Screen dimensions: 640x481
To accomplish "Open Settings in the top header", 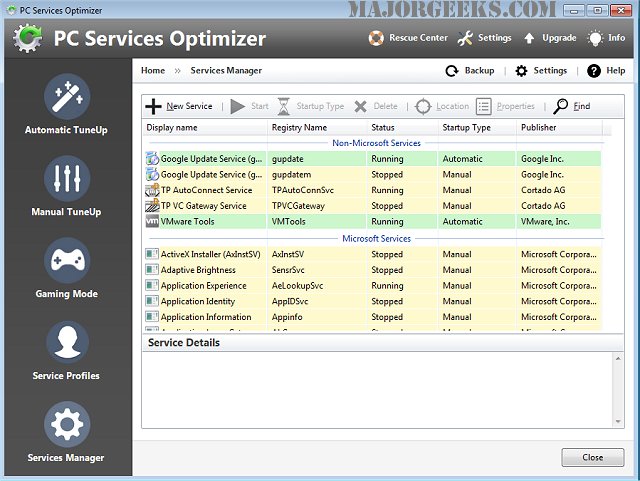I will pyautogui.click(x=485, y=39).
